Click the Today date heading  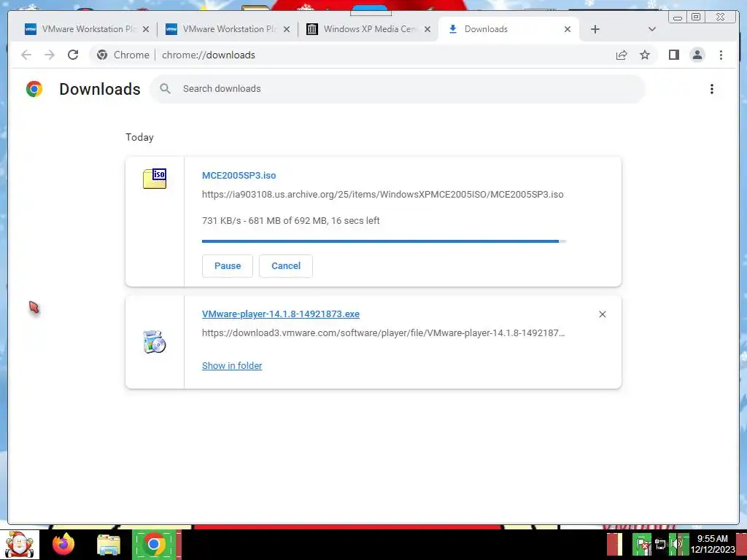click(139, 137)
